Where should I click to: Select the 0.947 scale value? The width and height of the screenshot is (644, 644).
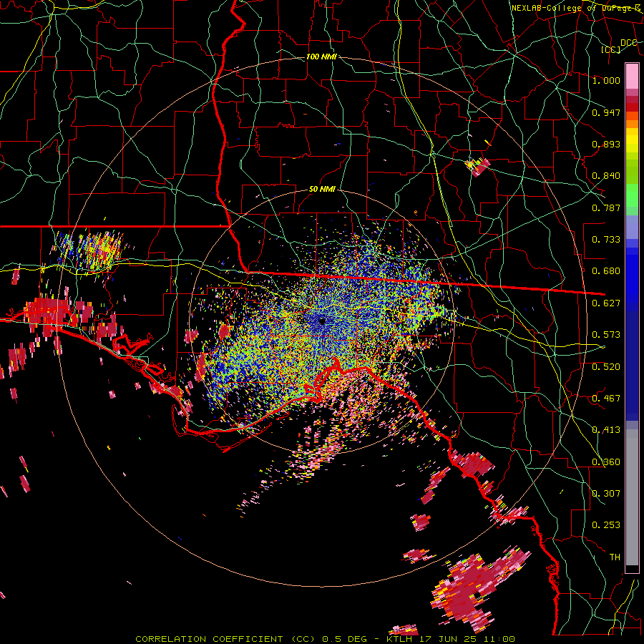(606, 112)
